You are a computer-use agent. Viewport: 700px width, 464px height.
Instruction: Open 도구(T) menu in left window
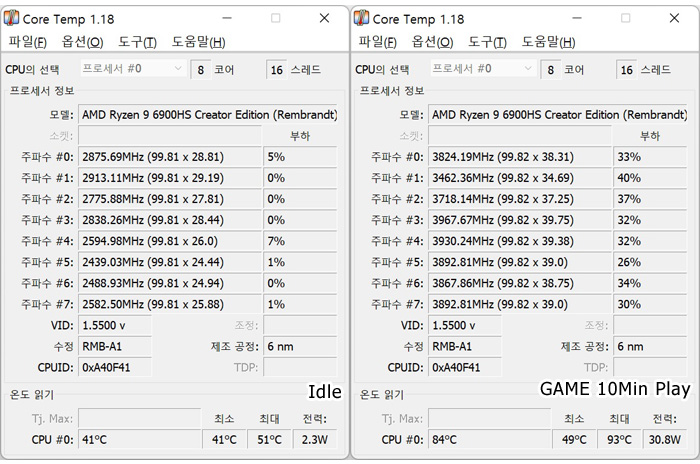tap(137, 42)
